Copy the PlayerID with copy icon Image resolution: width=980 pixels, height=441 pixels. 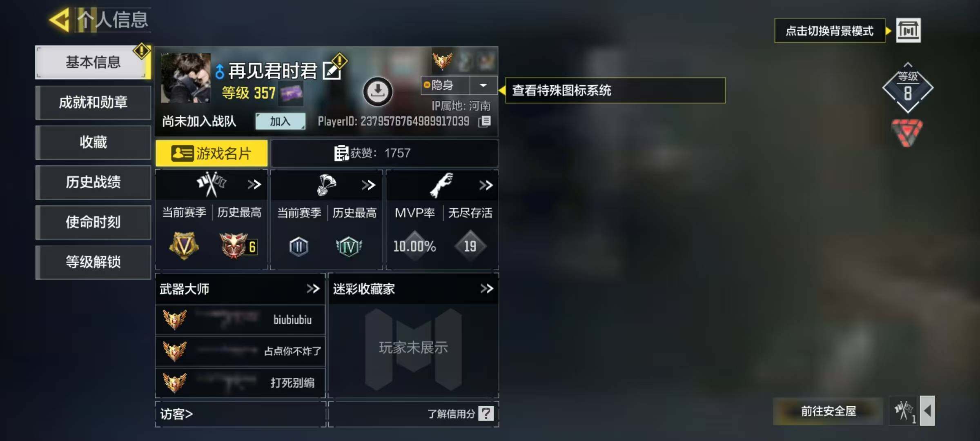pyautogui.click(x=485, y=121)
